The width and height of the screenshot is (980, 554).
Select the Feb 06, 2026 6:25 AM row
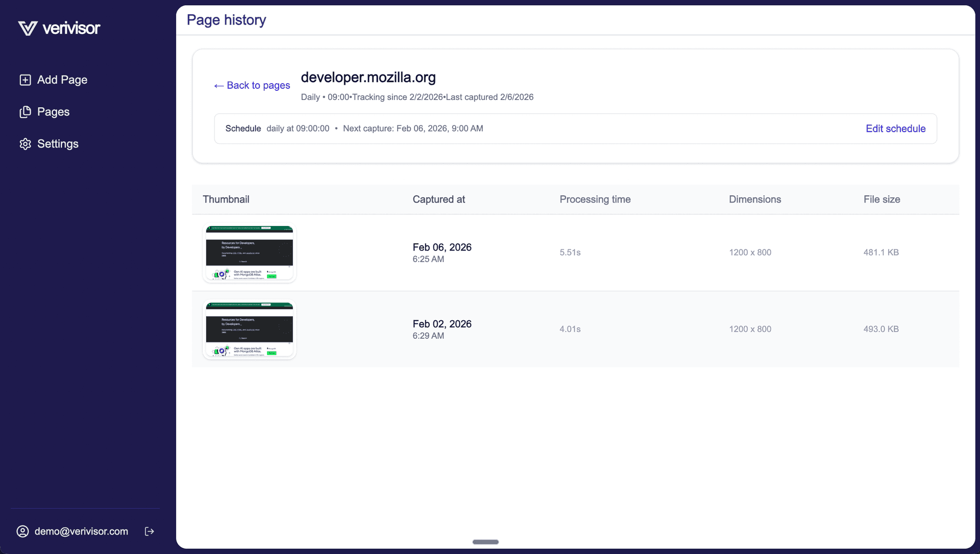click(x=442, y=253)
